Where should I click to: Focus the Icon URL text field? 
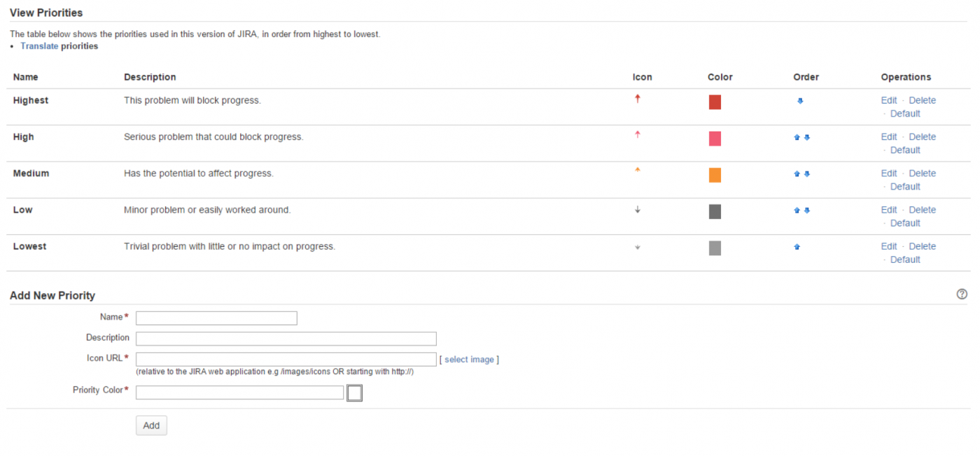tap(286, 359)
